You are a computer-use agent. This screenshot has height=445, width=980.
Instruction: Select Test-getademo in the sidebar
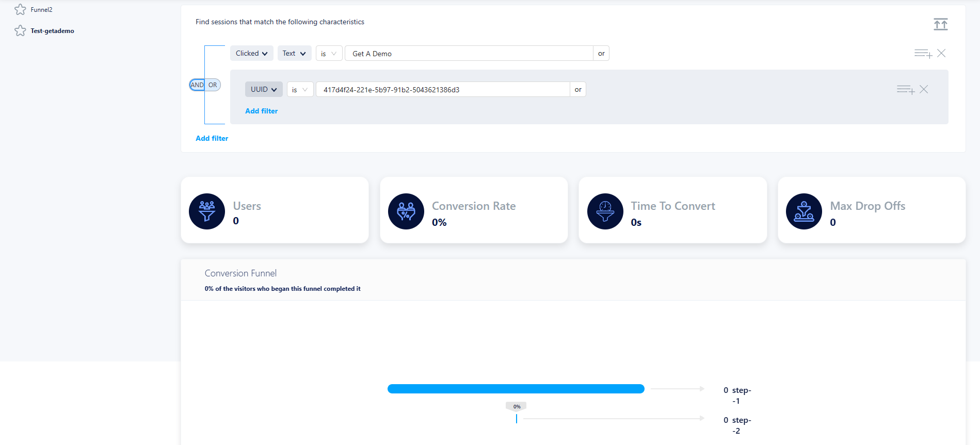[x=52, y=31]
